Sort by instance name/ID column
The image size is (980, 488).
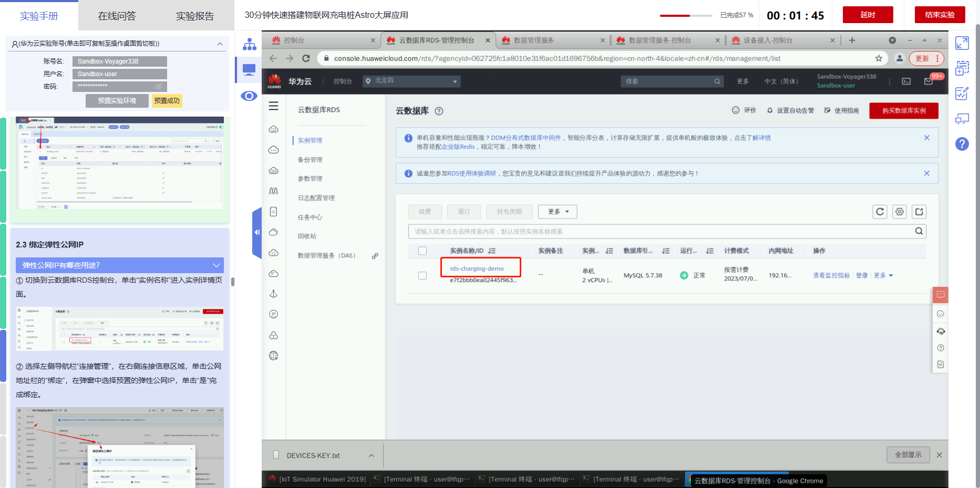(x=492, y=251)
